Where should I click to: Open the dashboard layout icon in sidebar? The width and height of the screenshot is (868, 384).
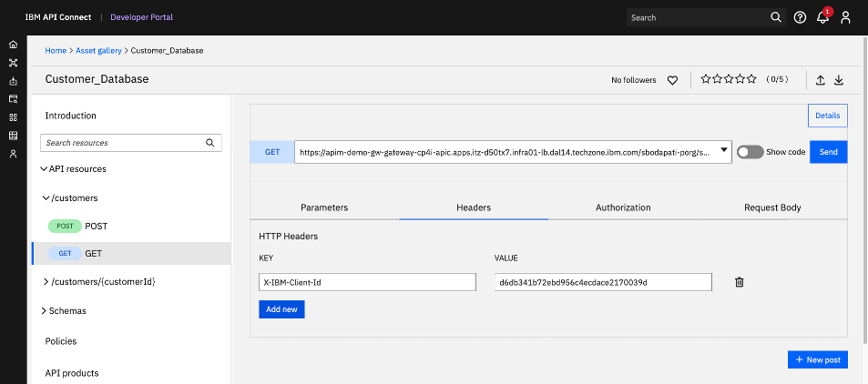click(14, 136)
